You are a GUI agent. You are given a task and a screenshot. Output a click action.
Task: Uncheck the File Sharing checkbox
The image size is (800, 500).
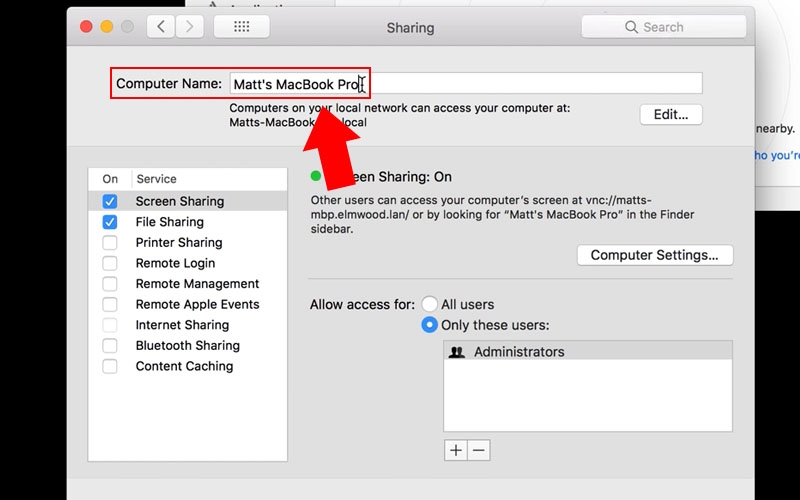point(110,222)
